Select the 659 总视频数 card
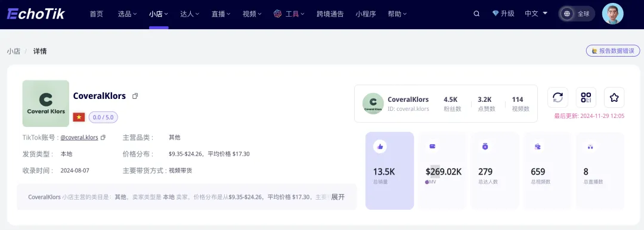Screen dimensions: 644x230 pyautogui.click(x=547, y=171)
